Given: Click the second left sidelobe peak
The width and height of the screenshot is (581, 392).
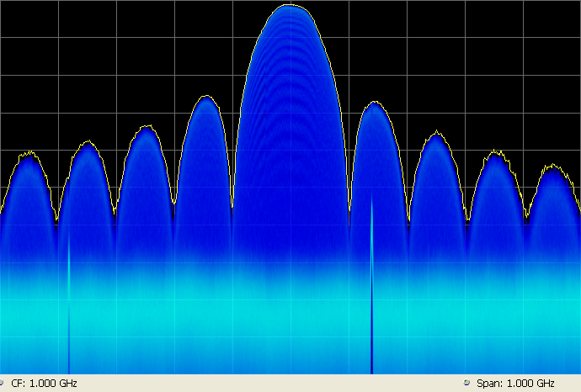Looking at the screenshot, I should 146,128.
